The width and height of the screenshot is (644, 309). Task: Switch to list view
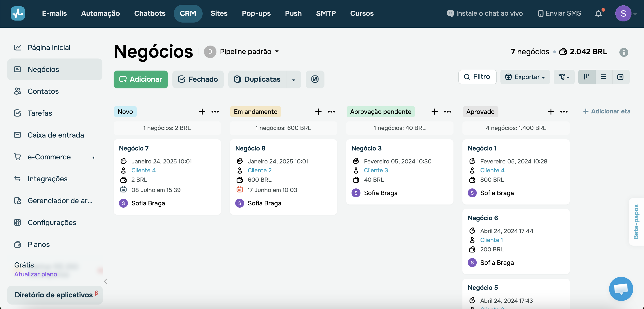pyautogui.click(x=603, y=77)
